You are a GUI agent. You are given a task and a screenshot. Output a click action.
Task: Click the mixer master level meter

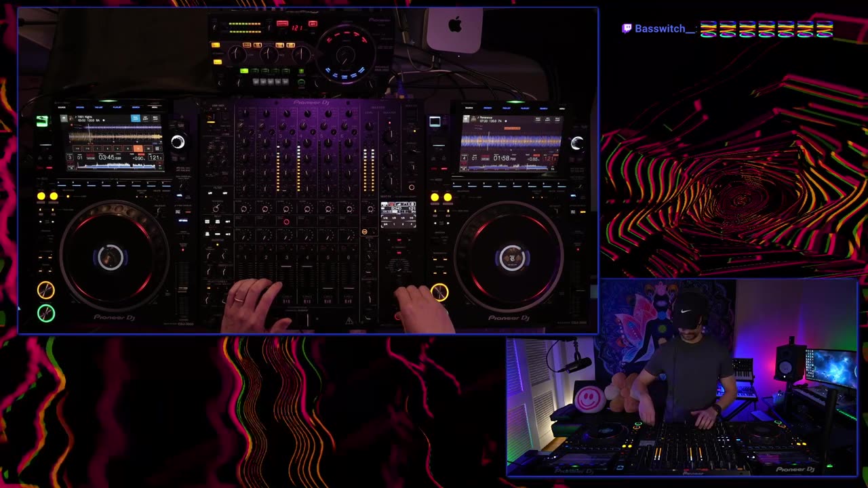pyautogui.click(x=369, y=169)
